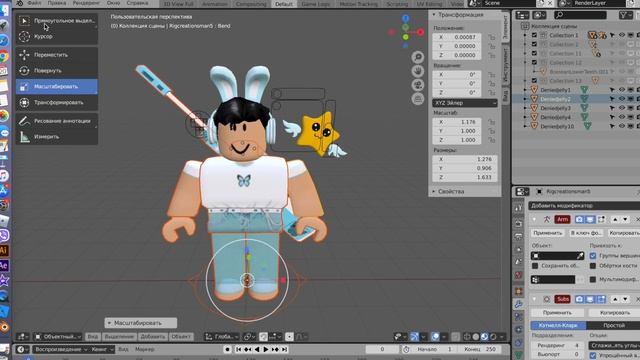The height and width of the screenshot is (360, 640).
Task: Uncheck the Collection 11 checkbox
Action: [x=534, y=53]
